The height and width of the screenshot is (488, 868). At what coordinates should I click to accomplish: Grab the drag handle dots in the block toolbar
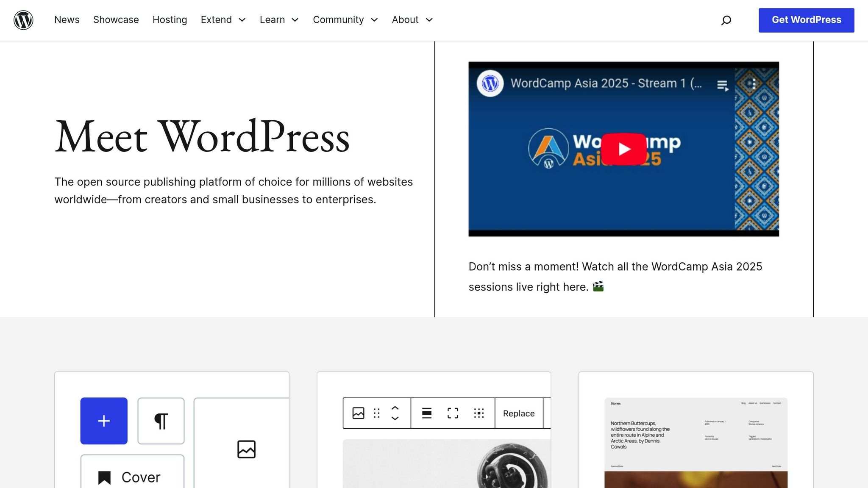click(x=376, y=413)
